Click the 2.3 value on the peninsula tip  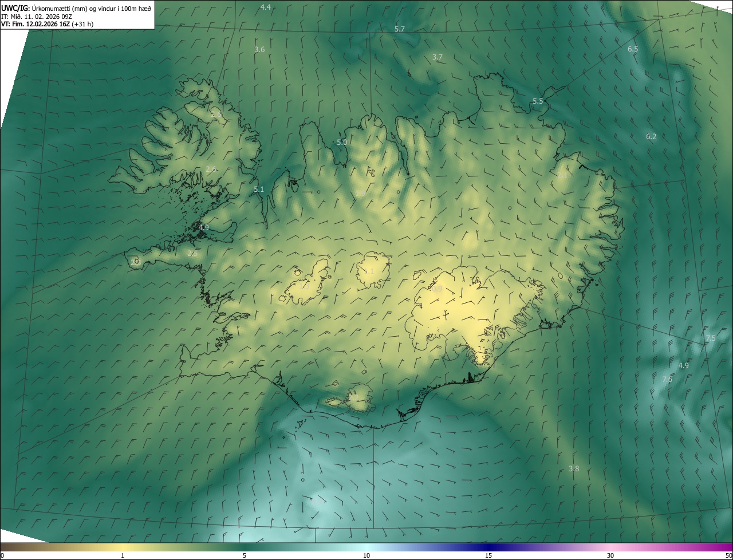click(x=135, y=262)
